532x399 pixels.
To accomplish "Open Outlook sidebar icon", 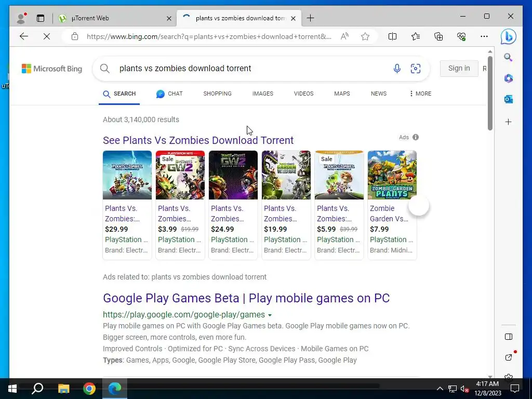I will pyautogui.click(x=508, y=99).
